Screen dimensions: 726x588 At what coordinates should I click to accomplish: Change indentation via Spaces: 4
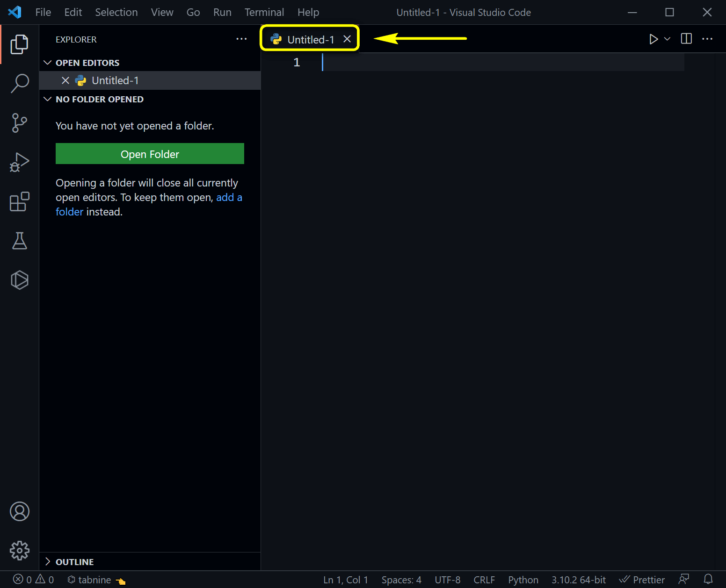tap(401, 580)
